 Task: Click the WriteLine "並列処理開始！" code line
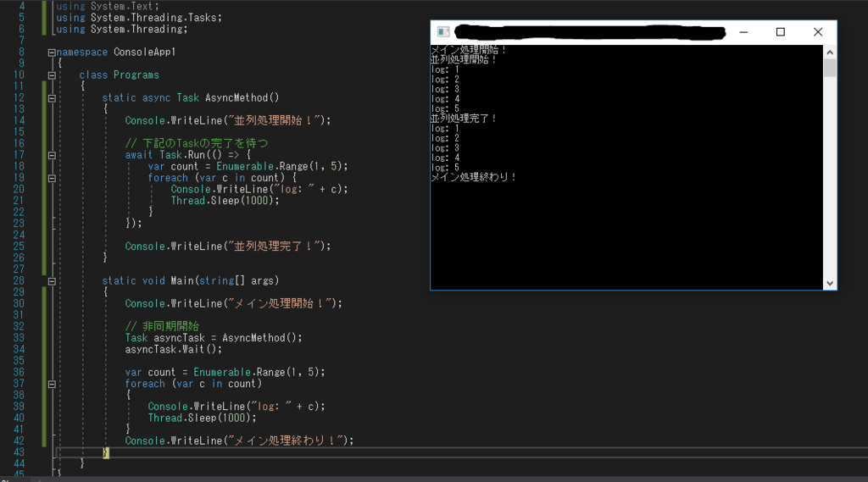click(227, 120)
